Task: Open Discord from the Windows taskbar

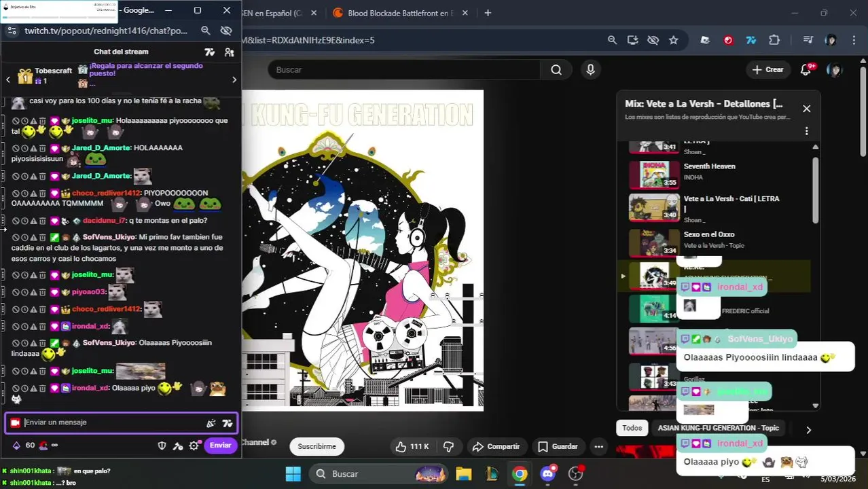Action: (548, 474)
